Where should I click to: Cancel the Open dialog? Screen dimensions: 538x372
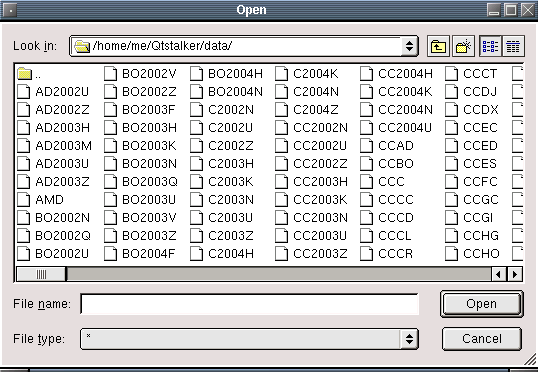(x=481, y=339)
